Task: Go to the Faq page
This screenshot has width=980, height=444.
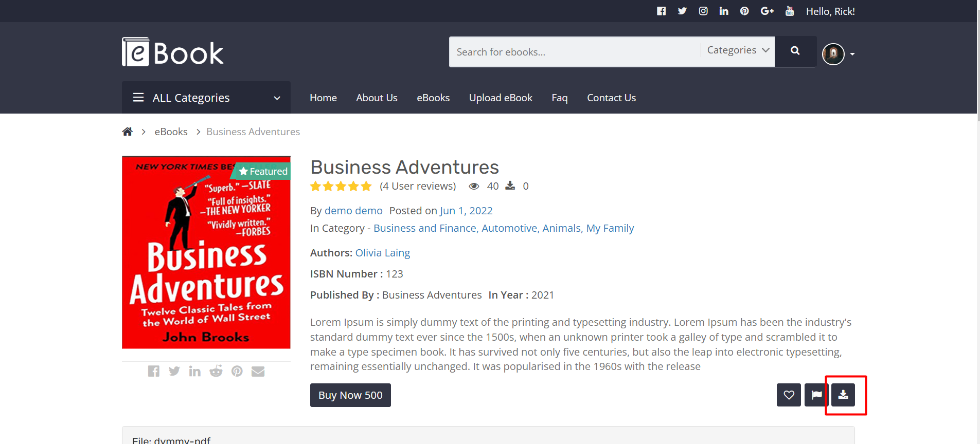Action: coord(559,98)
